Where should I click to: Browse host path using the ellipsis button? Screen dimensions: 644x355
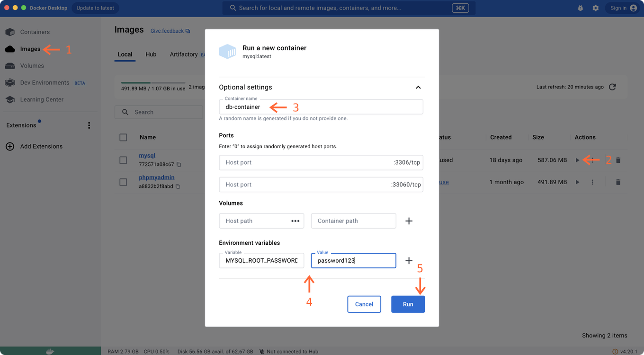tap(295, 221)
